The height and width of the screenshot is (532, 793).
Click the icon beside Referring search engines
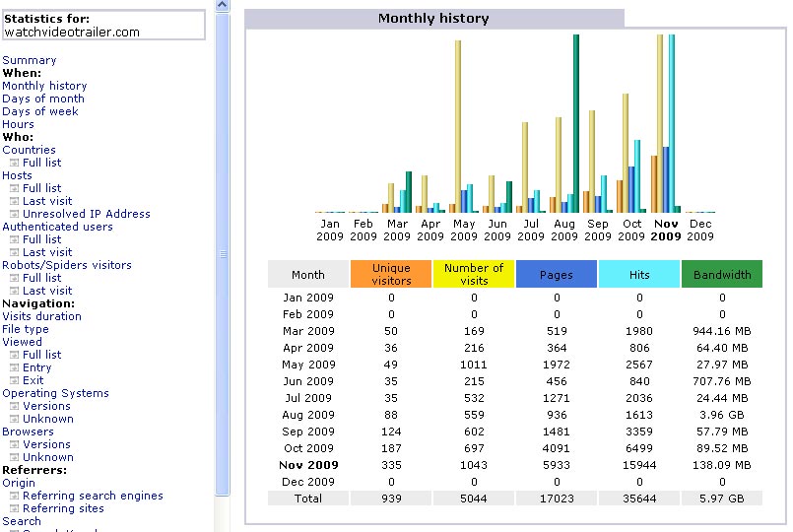[15, 497]
